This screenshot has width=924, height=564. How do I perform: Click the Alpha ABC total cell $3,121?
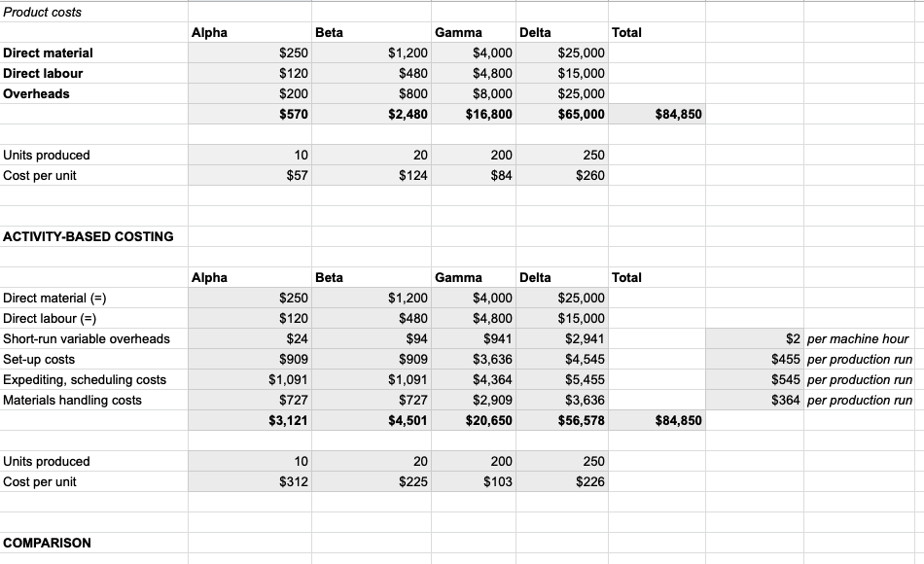point(288,420)
